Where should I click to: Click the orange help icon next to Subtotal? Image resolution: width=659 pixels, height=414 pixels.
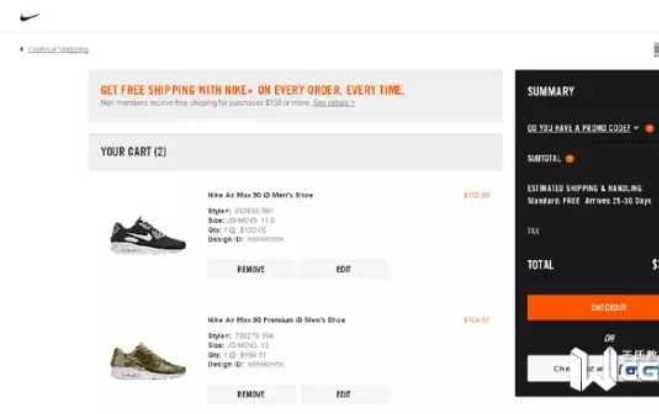[x=570, y=158]
